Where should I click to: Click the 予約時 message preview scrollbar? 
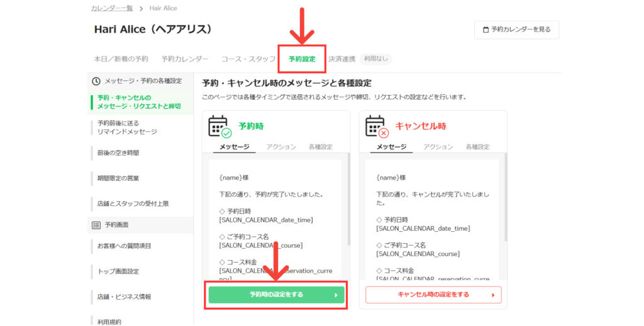click(348, 201)
